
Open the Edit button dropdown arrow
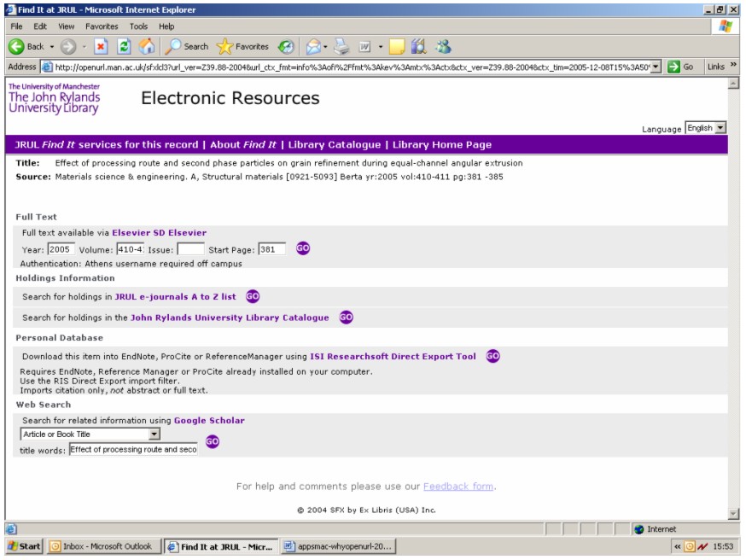pyautogui.click(x=380, y=47)
